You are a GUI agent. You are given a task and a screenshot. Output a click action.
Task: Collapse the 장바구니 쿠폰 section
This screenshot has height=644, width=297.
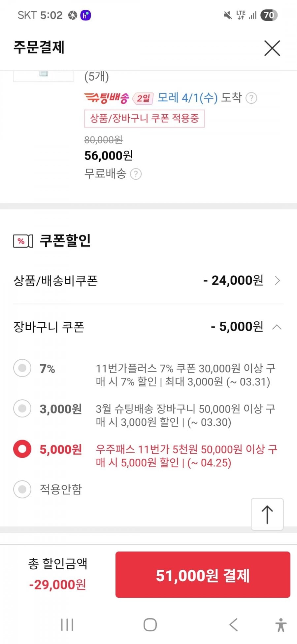pyautogui.click(x=277, y=327)
